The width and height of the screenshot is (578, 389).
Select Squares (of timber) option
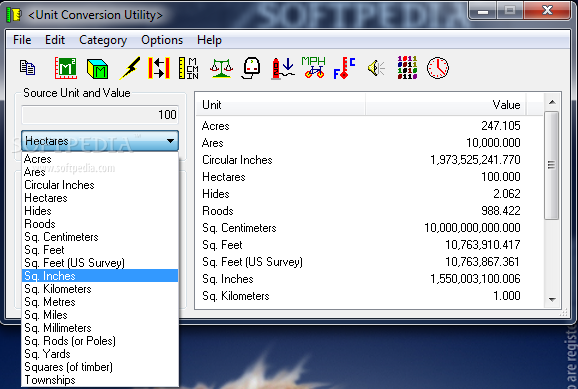coord(100,367)
